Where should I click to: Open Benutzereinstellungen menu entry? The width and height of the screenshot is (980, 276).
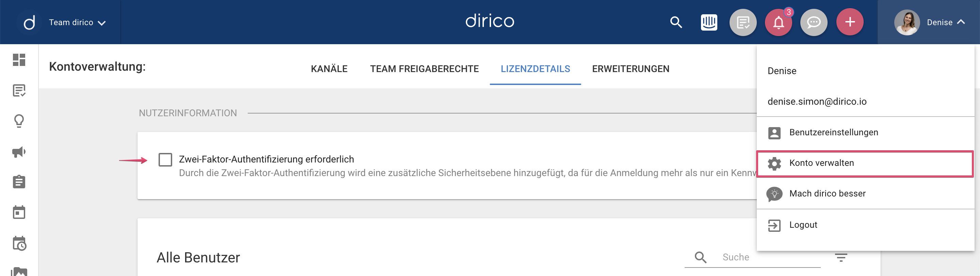coord(865,132)
